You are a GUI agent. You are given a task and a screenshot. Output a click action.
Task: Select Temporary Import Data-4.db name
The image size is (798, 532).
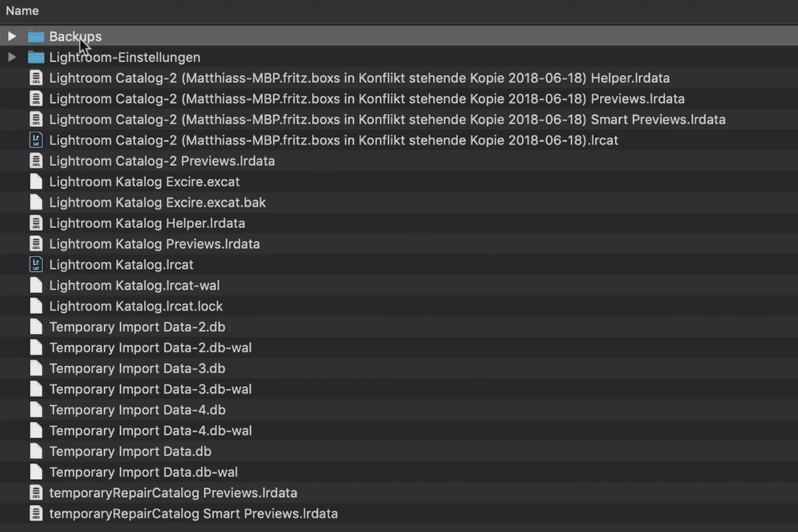click(x=137, y=410)
